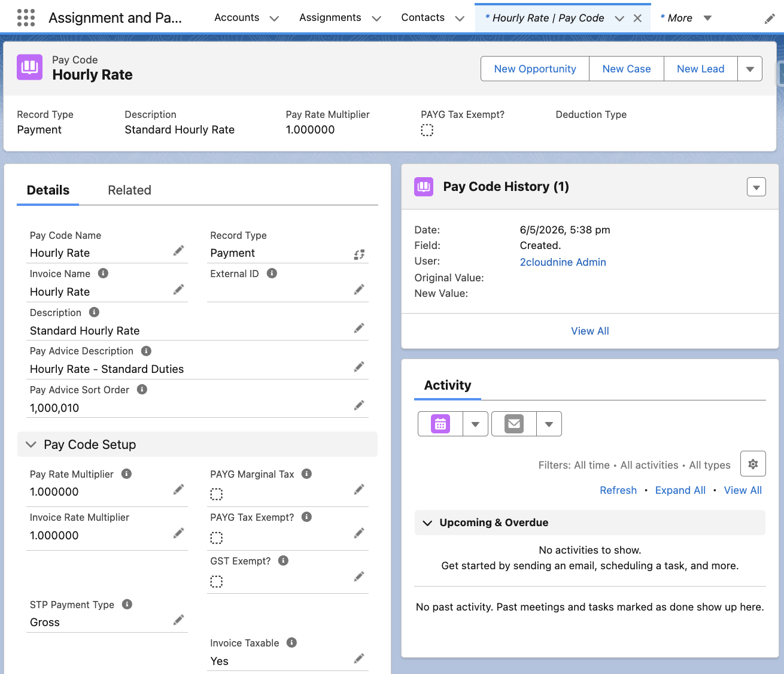Show info for STP Payment Type
This screenshot has height=674, width=784.
(x=127, y=604)
